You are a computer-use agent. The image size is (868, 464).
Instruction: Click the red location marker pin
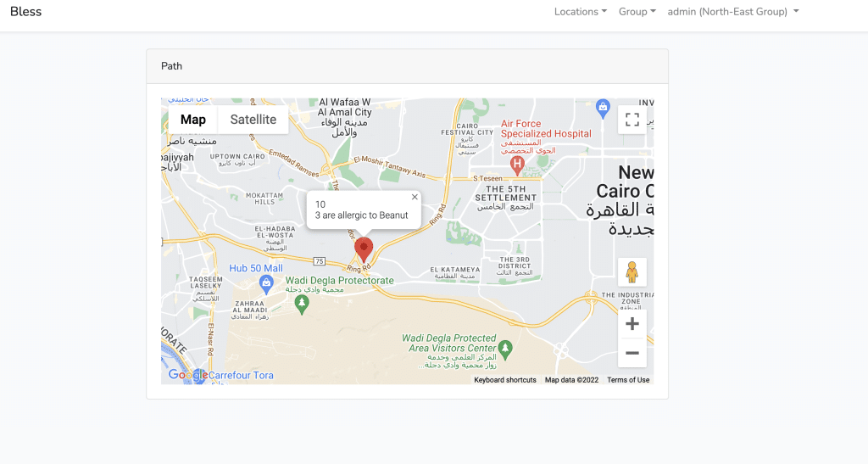pyautogui.click(x=364, y=249)
